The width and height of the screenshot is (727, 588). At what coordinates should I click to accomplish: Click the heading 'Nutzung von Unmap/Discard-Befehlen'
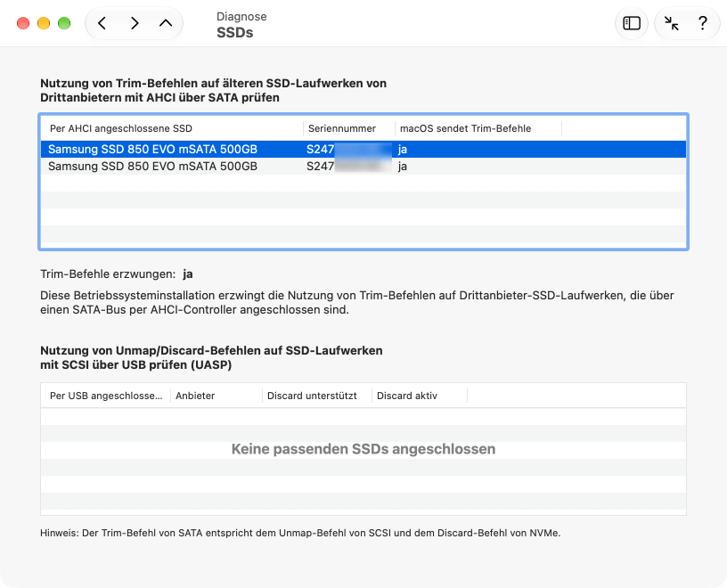point(211,357)
